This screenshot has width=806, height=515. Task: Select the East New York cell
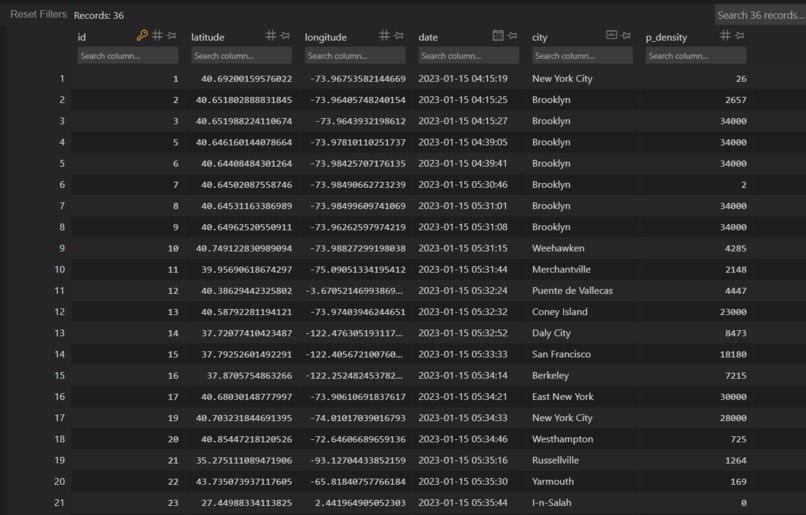pyautogui.click(x=563, y=397)
